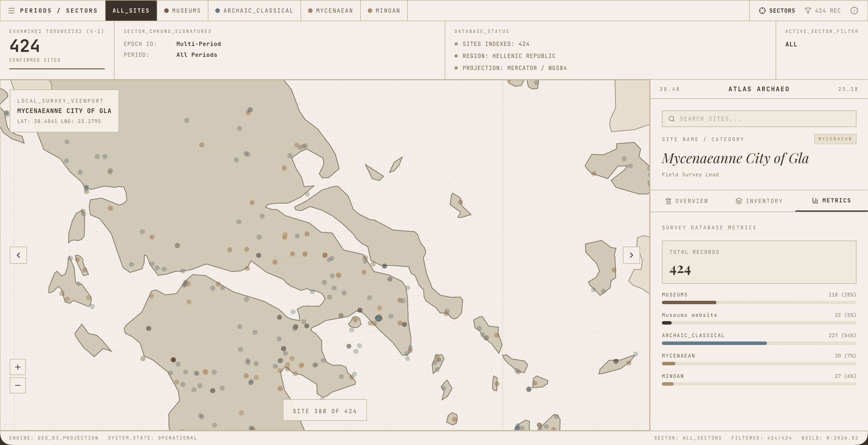868x445 pixels.
Task: Click the Search Sites input field
Action: (x=759, y=119)
